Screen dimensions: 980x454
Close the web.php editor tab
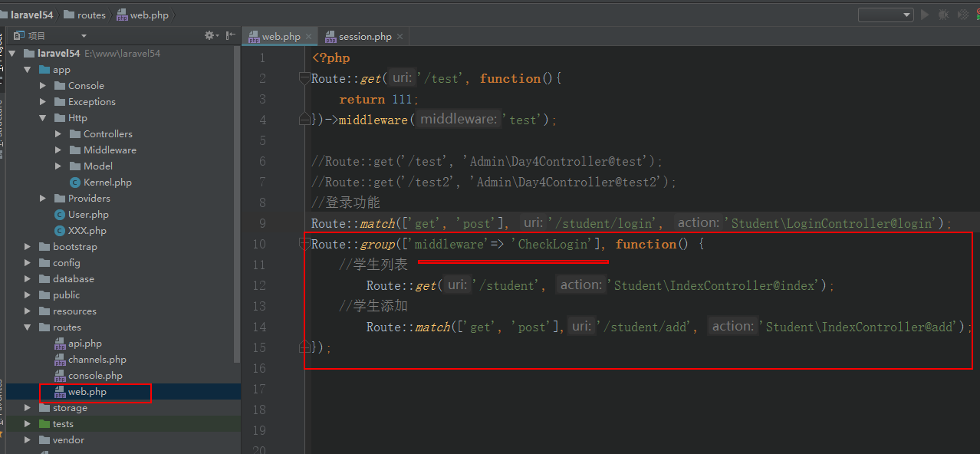pos(308,37)
